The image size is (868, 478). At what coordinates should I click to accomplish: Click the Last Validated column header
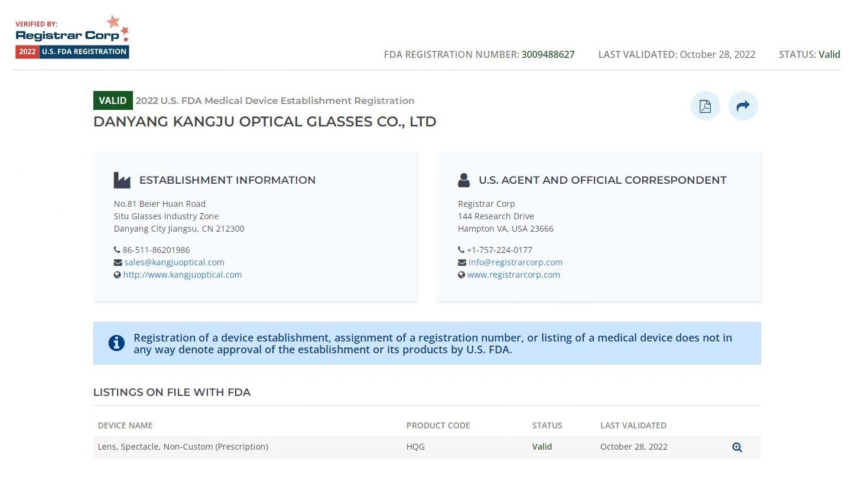pos(633,425)
